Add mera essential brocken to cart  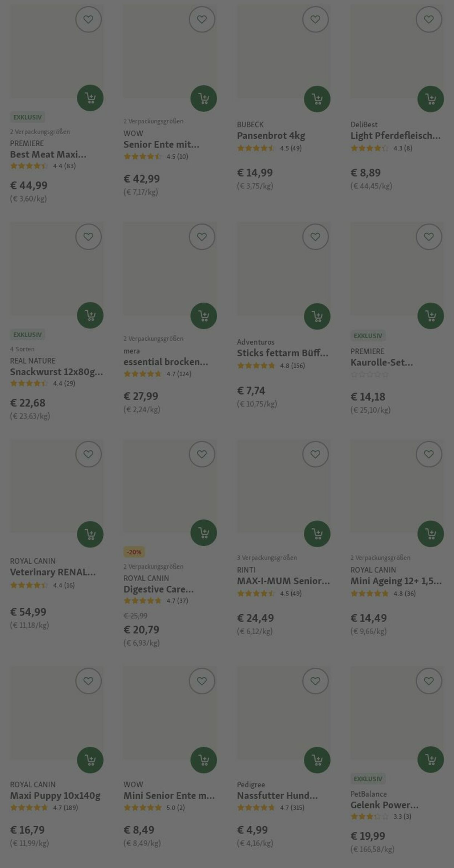pyautogui.click(x=203, y=316)
